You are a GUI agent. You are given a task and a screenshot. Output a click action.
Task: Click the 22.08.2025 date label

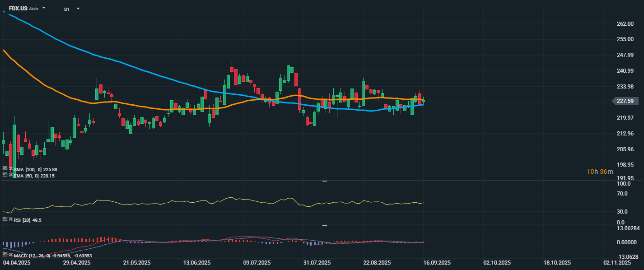point(377,263)
